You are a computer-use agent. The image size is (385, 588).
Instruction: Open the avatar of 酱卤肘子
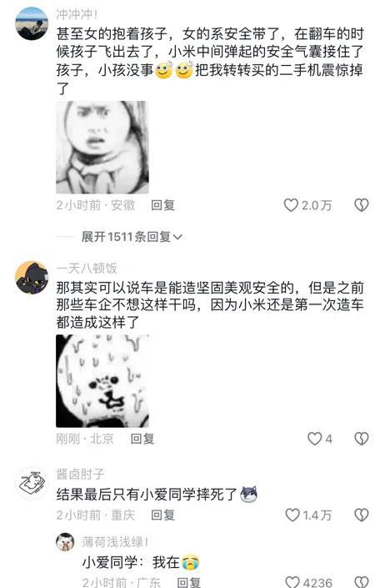tap(32, 484)
